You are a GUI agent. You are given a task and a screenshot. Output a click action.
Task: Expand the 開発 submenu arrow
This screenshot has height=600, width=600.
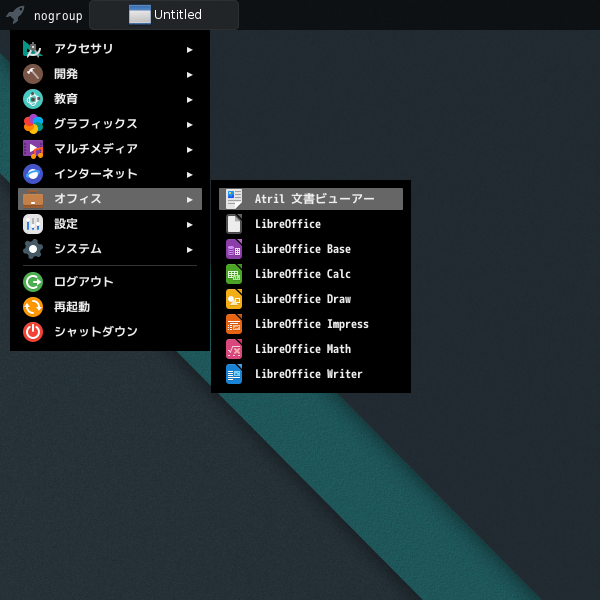click(x=189, y=75)
